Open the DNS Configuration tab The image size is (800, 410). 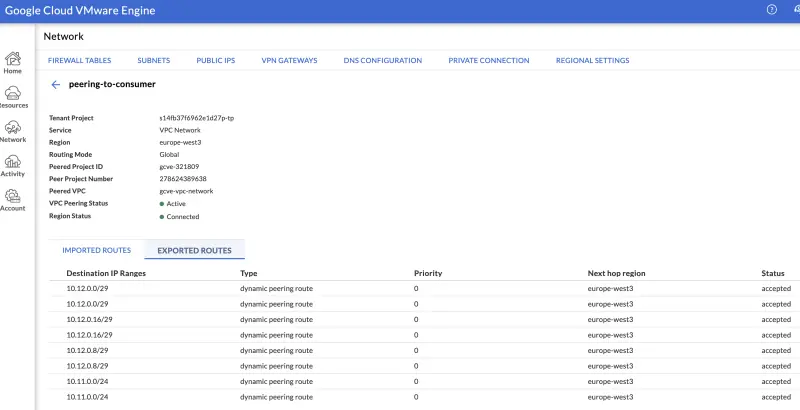tap(383, 60)
